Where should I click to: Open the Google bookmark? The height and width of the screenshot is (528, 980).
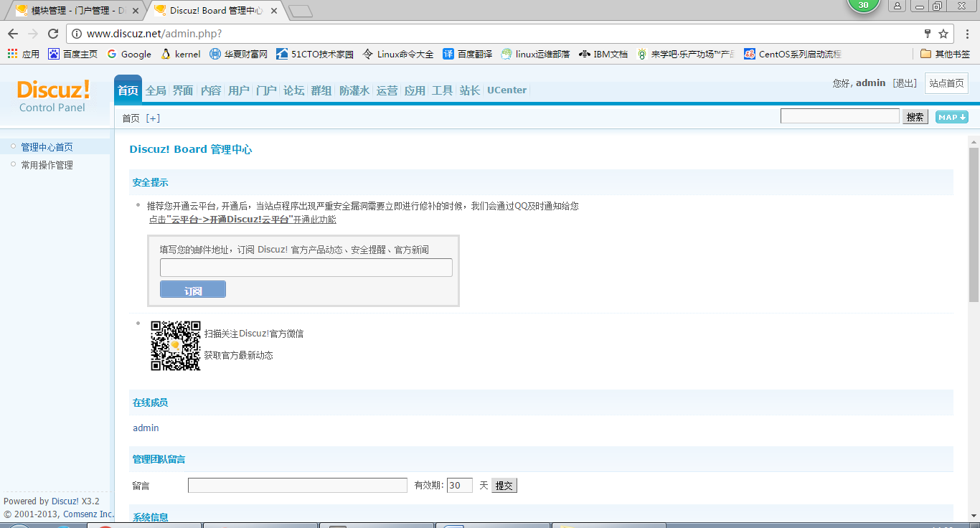129,54
